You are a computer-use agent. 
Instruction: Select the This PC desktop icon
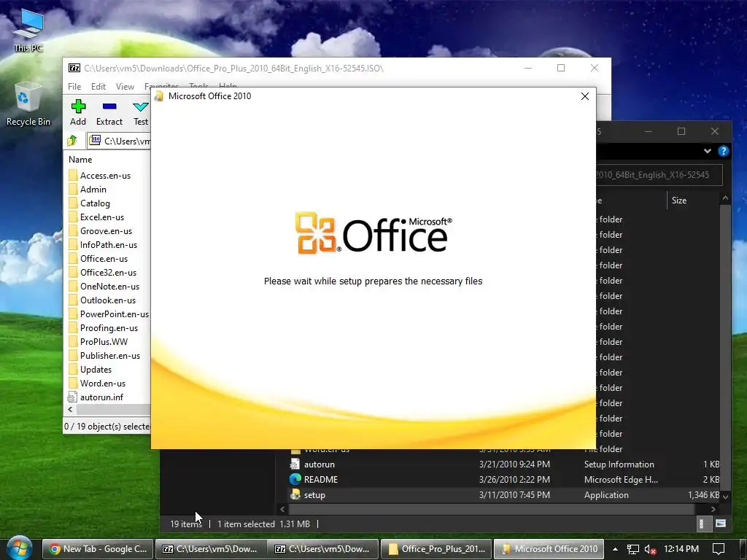coord(28,31)
